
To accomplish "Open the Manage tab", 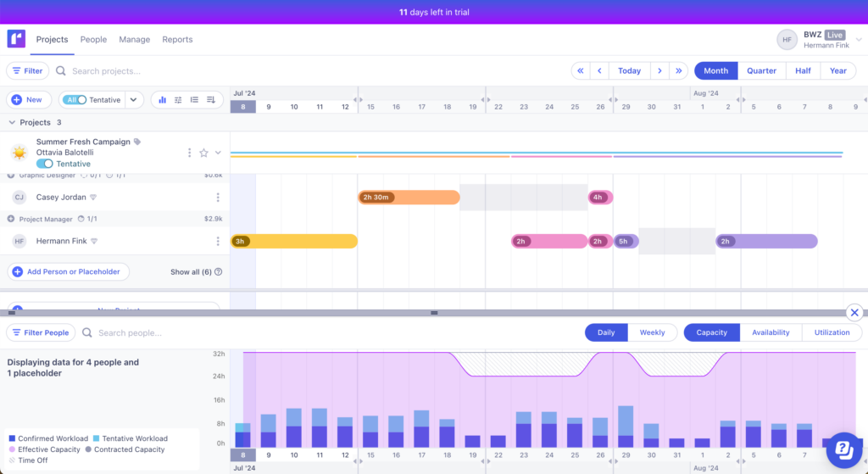I will (x=135, y=39).
